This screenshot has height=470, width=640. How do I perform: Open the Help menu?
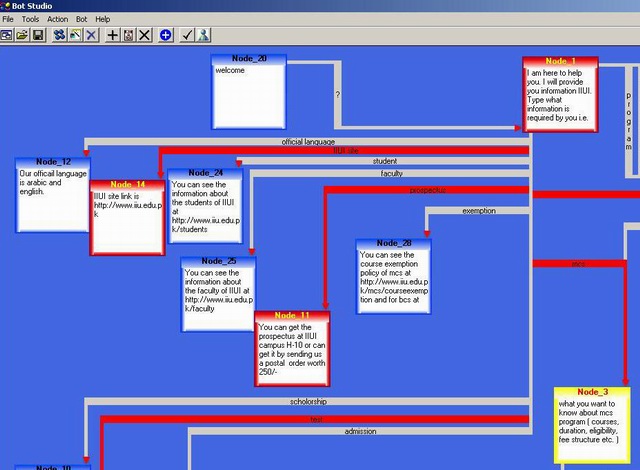click(x=102, y=19)
